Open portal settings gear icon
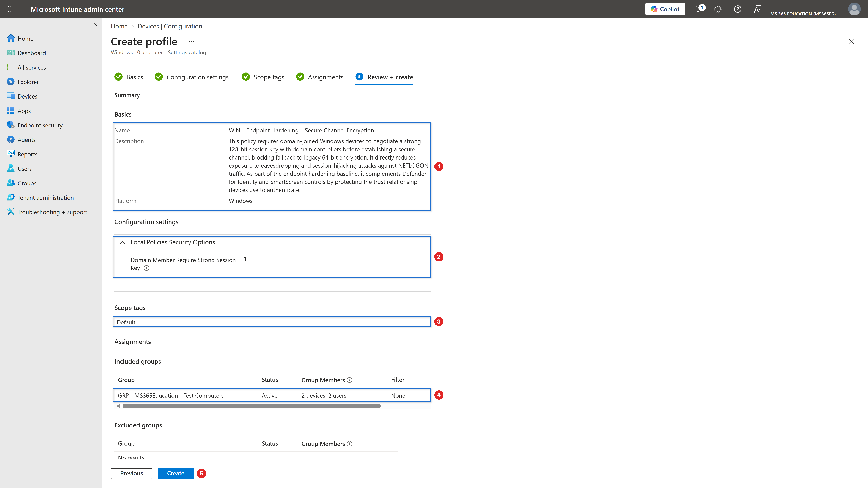Image resolution: width=868 pixels, height=488 pixels. [718, 9]
